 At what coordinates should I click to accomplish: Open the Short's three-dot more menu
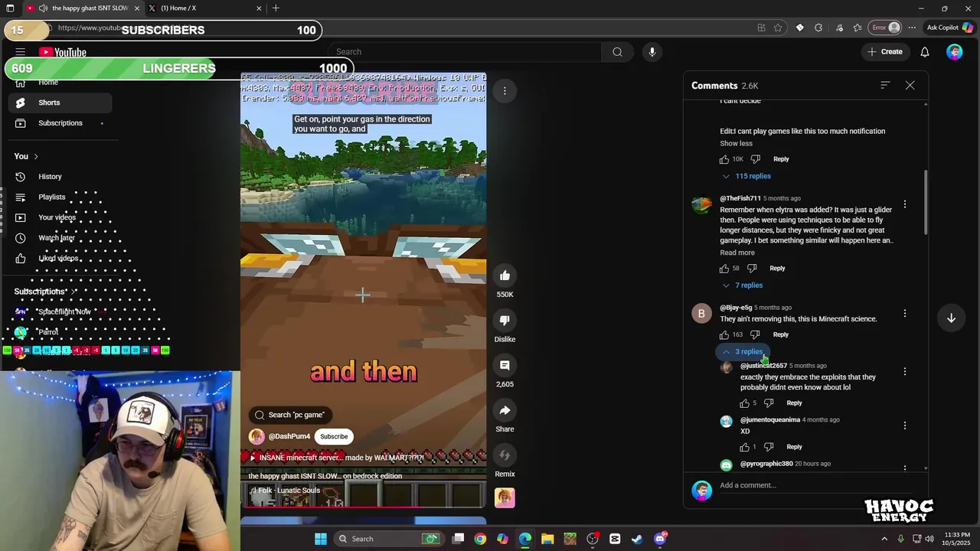tap(505, 91)
